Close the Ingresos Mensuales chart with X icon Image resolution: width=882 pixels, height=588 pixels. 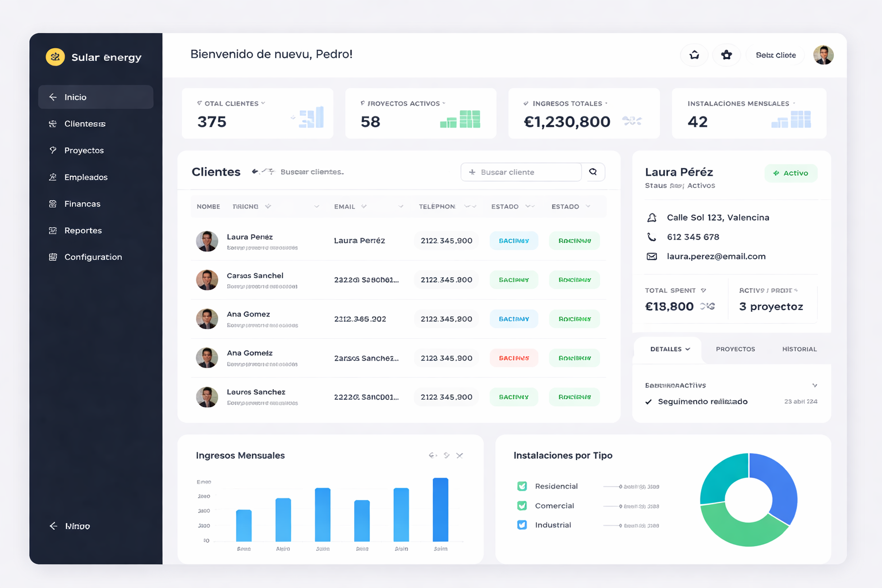click(459, 455)
